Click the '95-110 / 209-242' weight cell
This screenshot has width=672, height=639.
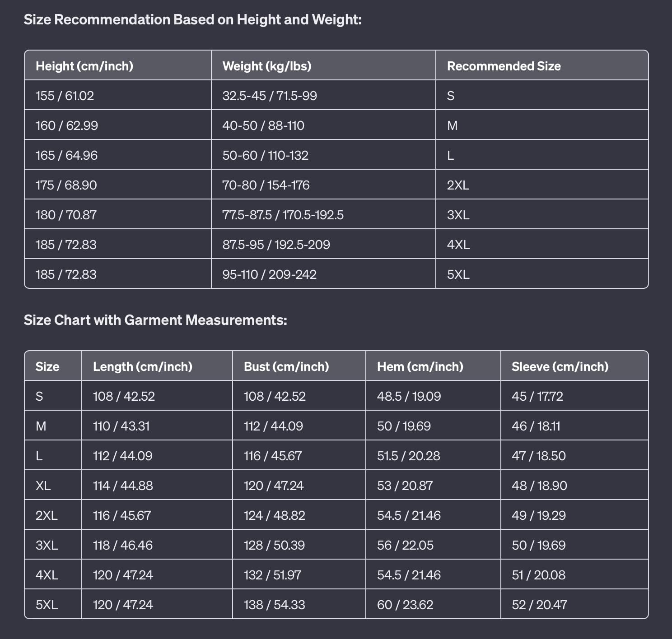269,274
